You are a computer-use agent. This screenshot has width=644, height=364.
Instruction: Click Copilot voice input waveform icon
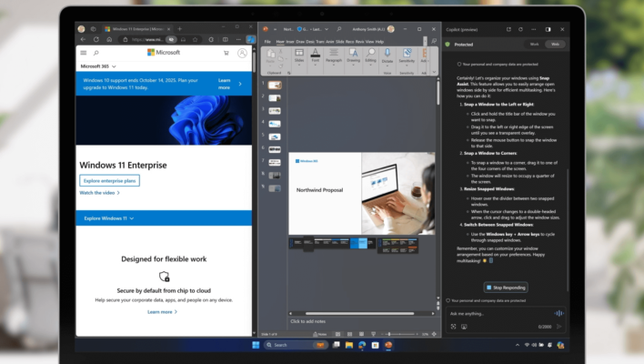559,313
